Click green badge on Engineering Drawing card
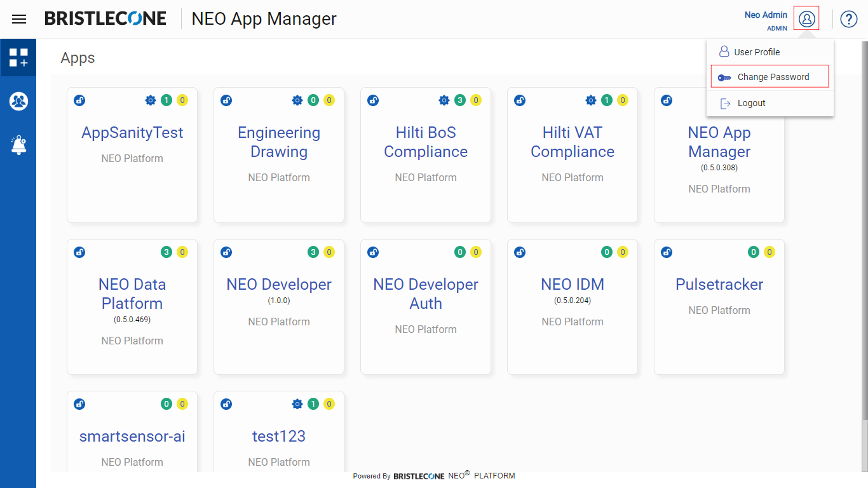 click(313, 100)
